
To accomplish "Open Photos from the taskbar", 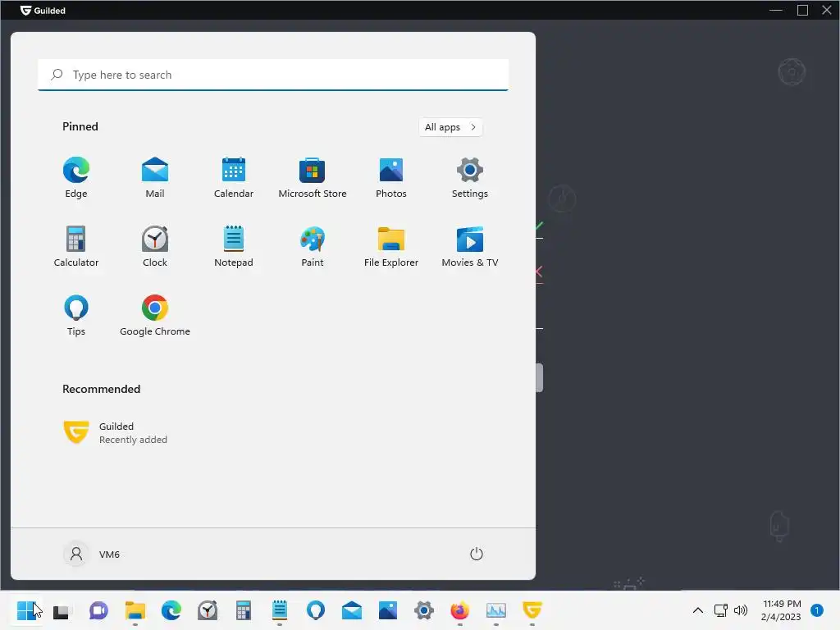I will [388, 610].
